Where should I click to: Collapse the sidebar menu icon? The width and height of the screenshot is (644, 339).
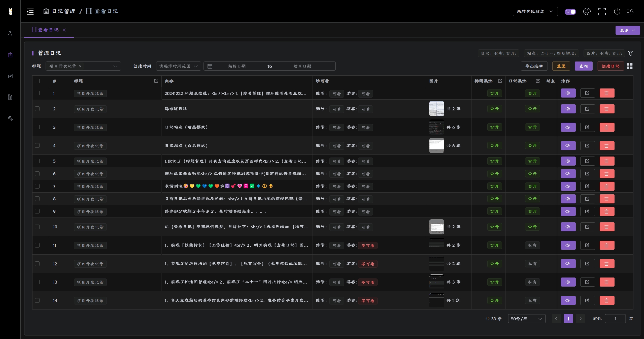pos(30,11)
